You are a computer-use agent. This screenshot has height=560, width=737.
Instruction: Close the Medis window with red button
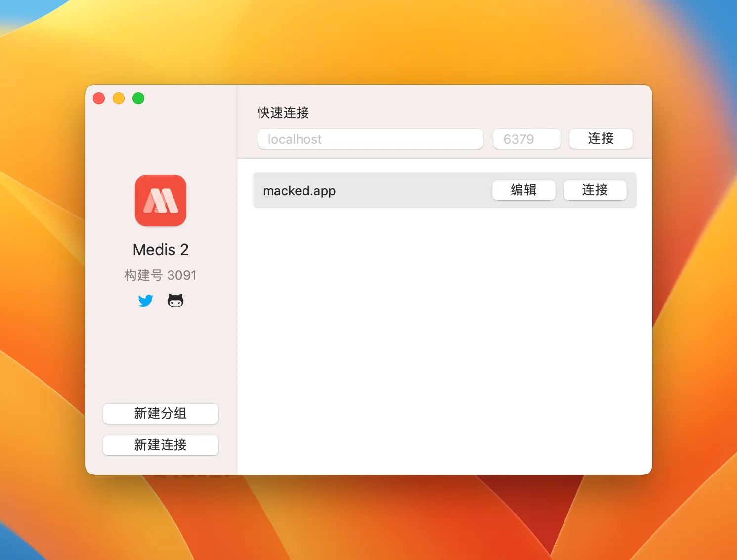coord(99,98)
